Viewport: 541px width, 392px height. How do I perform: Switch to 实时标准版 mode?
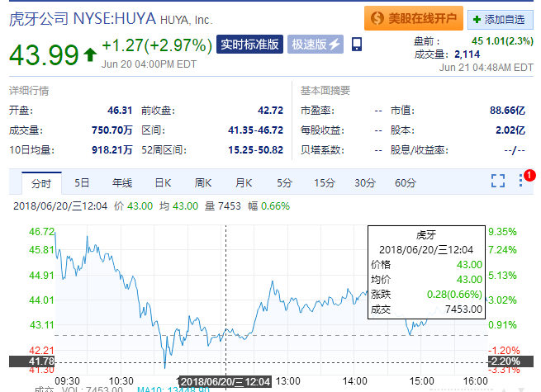pyautogui.click(x=249, y=44)
